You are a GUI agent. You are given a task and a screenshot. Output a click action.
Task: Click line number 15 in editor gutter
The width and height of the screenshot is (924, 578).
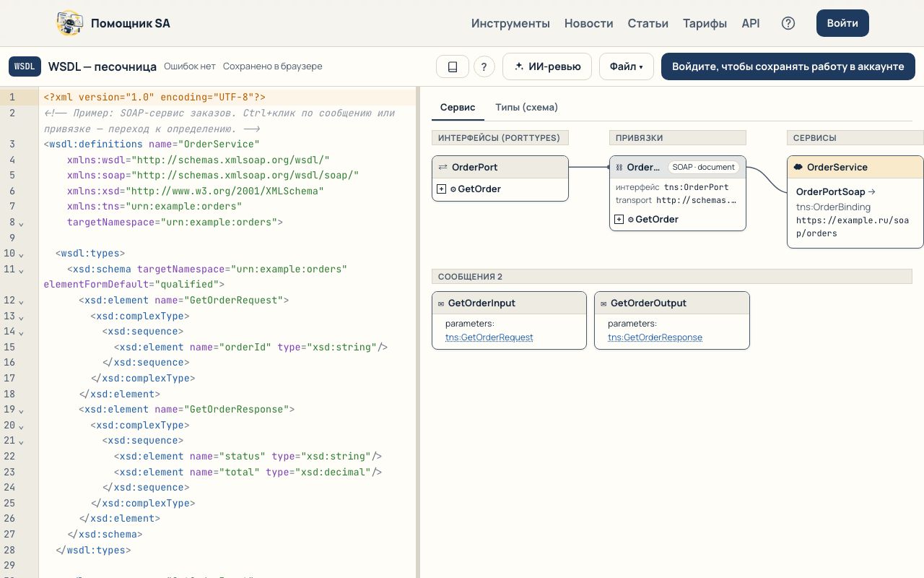coord(9,347)
